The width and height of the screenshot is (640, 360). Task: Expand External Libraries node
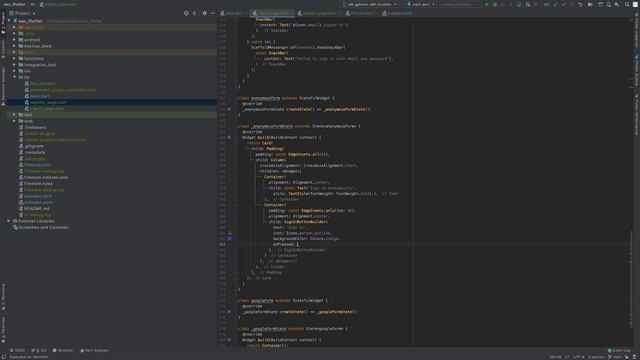click(x=9, y=221)
